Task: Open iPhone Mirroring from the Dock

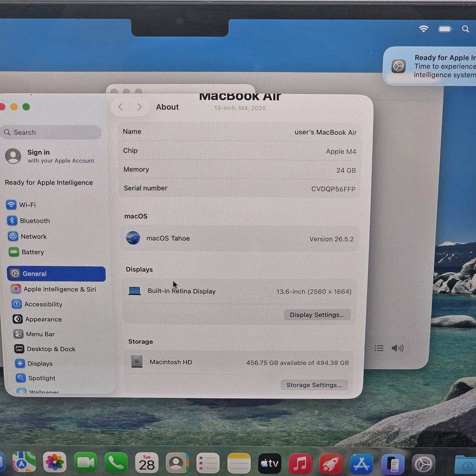Action: [393, 464]
